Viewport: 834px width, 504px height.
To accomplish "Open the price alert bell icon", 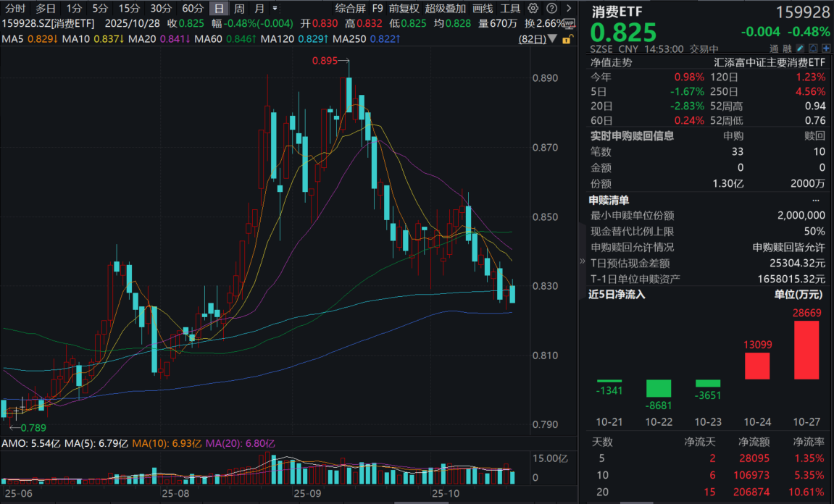I will pyautogui.click(x=814, y=48).
